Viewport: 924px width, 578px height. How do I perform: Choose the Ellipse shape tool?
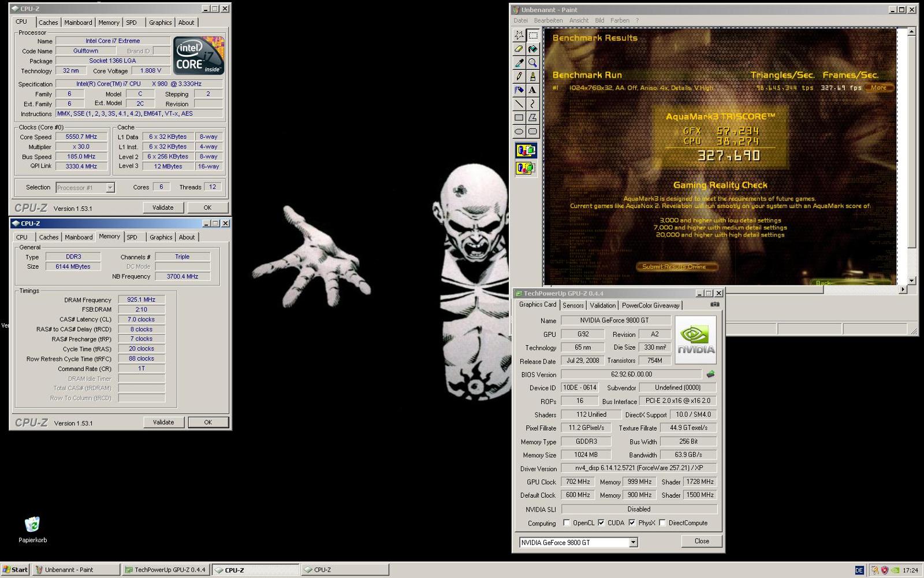(519, 131)
